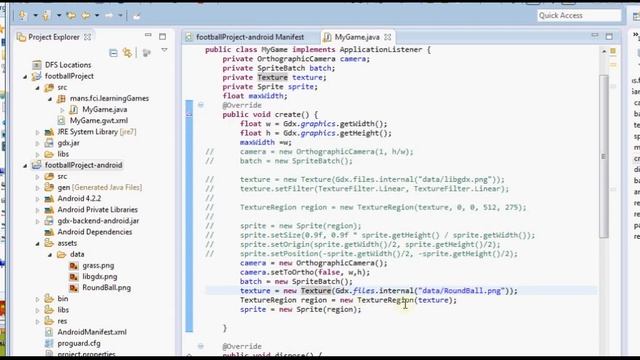Expand the JRE System Library node
This screenshot has width=640, height=360.
tap(38, 132)
